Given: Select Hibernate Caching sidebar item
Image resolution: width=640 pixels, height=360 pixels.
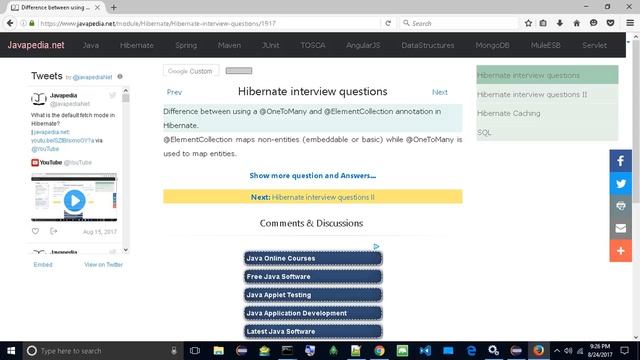Looking at the screenshot, I should pyautogui.click(x=547, y=113).
